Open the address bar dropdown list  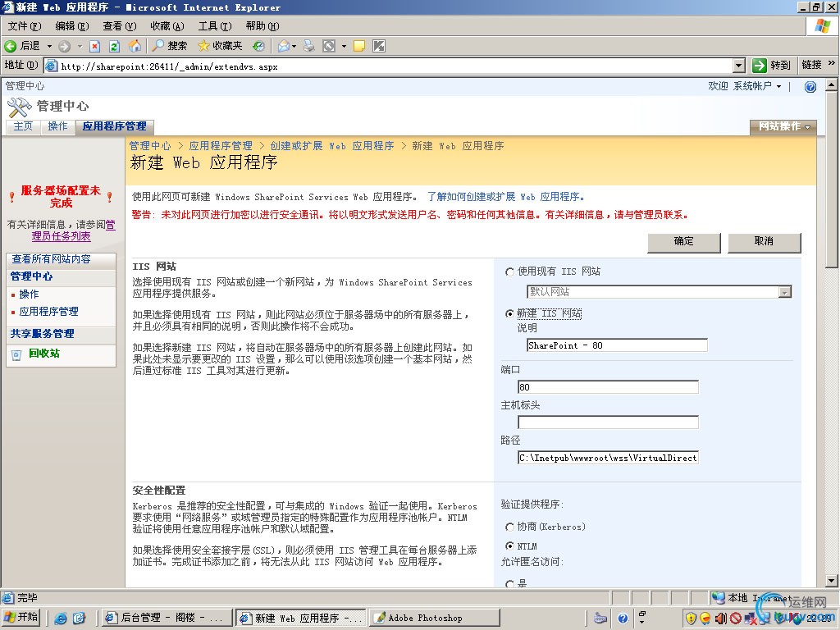point(739,66)
